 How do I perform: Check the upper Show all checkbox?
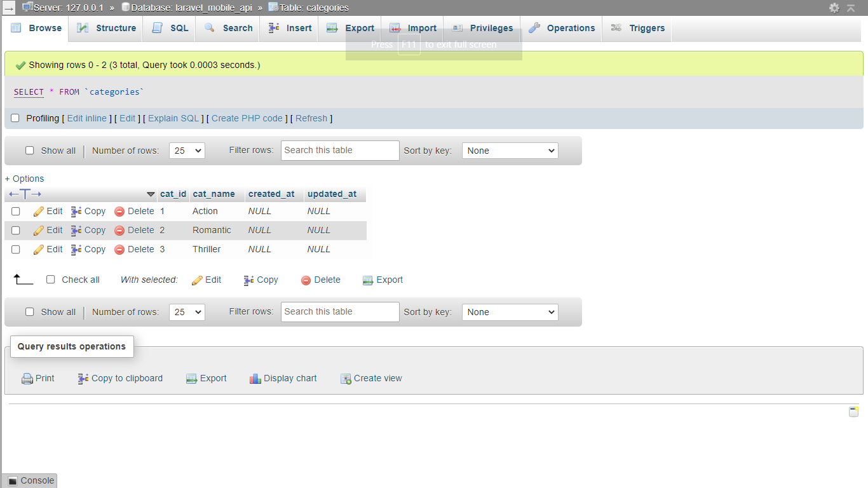click(30, 151)
